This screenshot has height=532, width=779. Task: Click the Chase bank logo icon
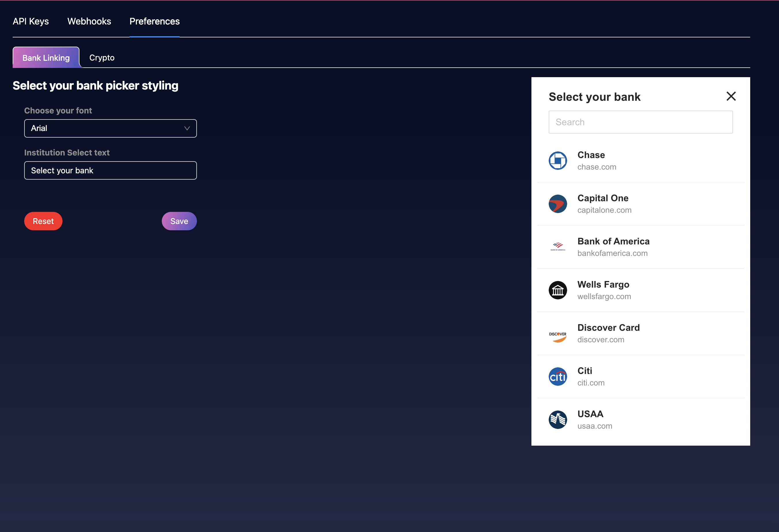coord(557,161)
